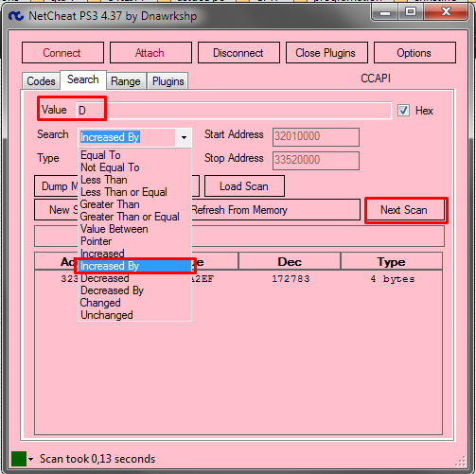Select 'Unchanged' from the dropdown list
Screen dimensions: 476x474
[x=134, y=315]
